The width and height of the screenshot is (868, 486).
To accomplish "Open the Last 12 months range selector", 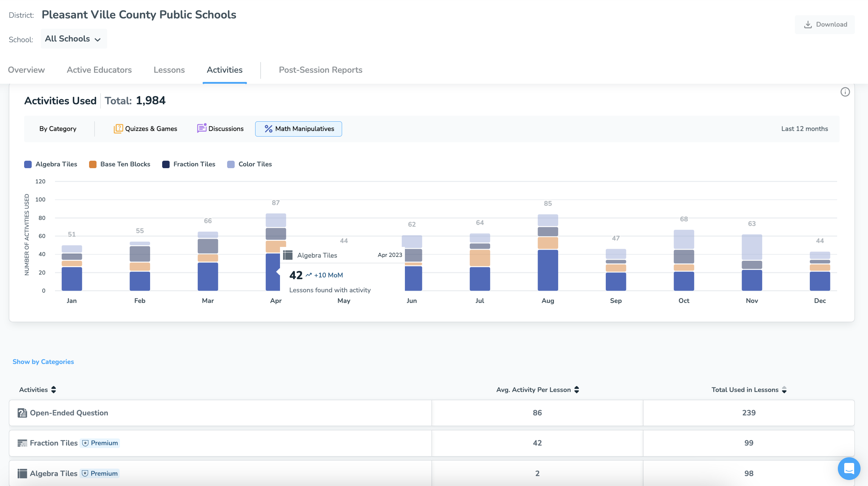I will click(804, 129).
